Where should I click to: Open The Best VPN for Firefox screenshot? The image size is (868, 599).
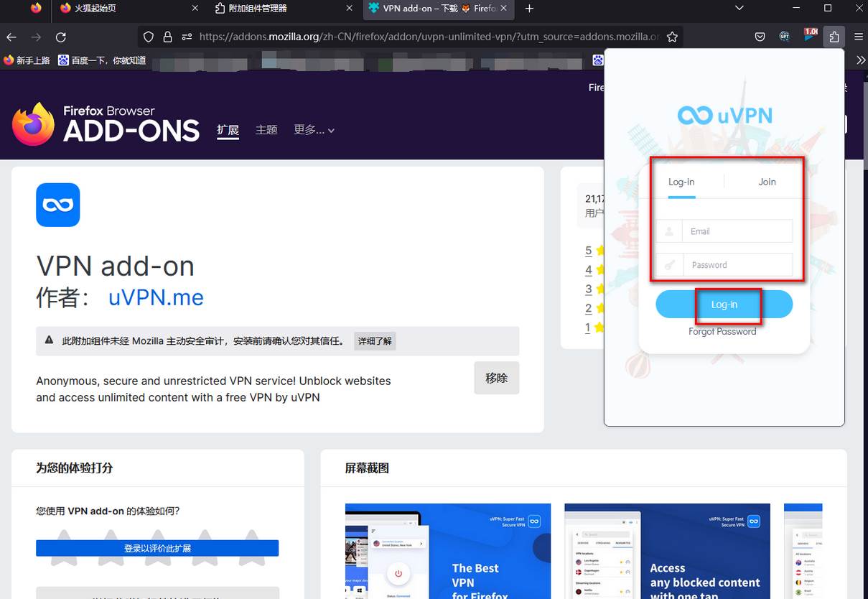click(x=448, y=551)
